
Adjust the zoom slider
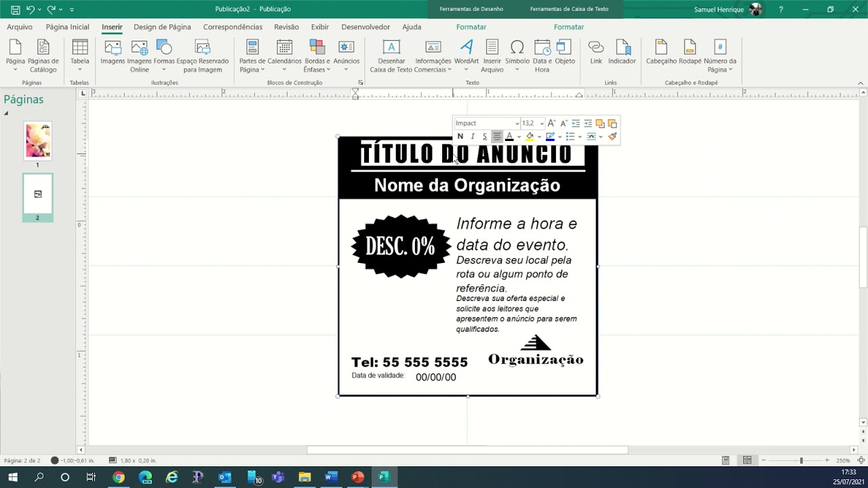point(801,460)
